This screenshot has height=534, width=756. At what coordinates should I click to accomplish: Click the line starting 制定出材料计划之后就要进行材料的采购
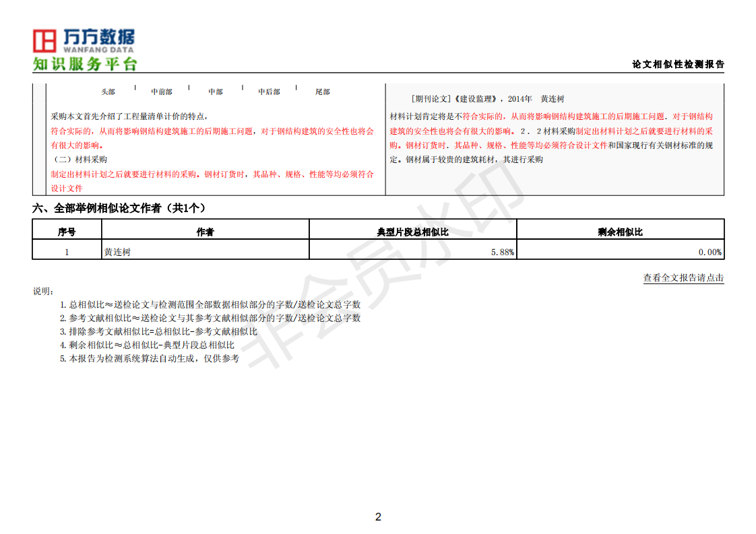pyautogui.click(x=212, y=174)
